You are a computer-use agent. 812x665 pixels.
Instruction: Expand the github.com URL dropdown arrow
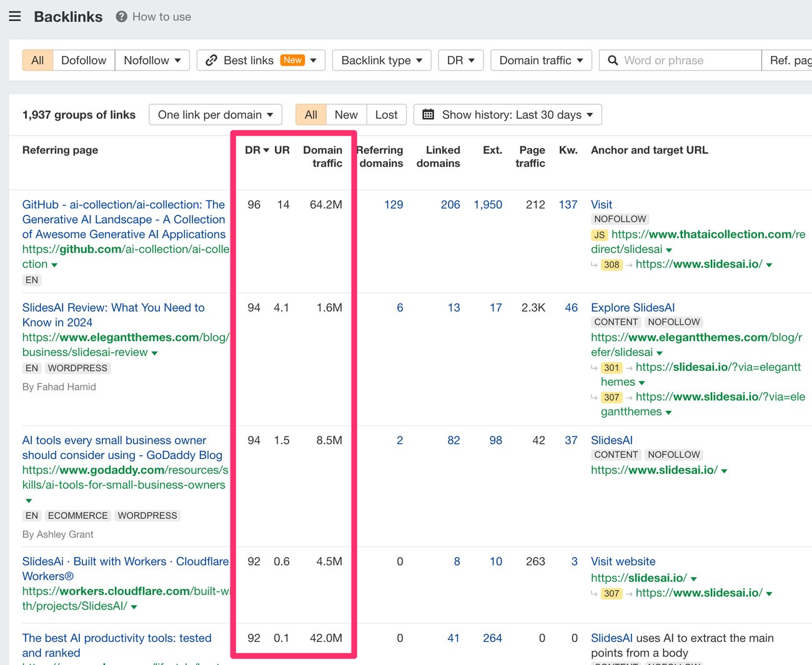click(54, 265)
